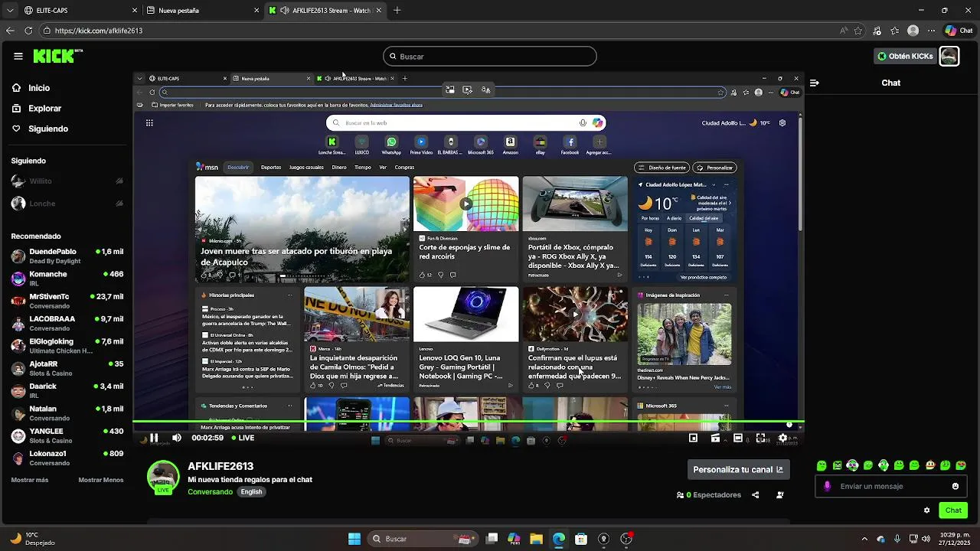Image resolution: width=980 pixels, height=551 pixels.
Task: Open a new browser tab with plus
Action: pos(397,11)
